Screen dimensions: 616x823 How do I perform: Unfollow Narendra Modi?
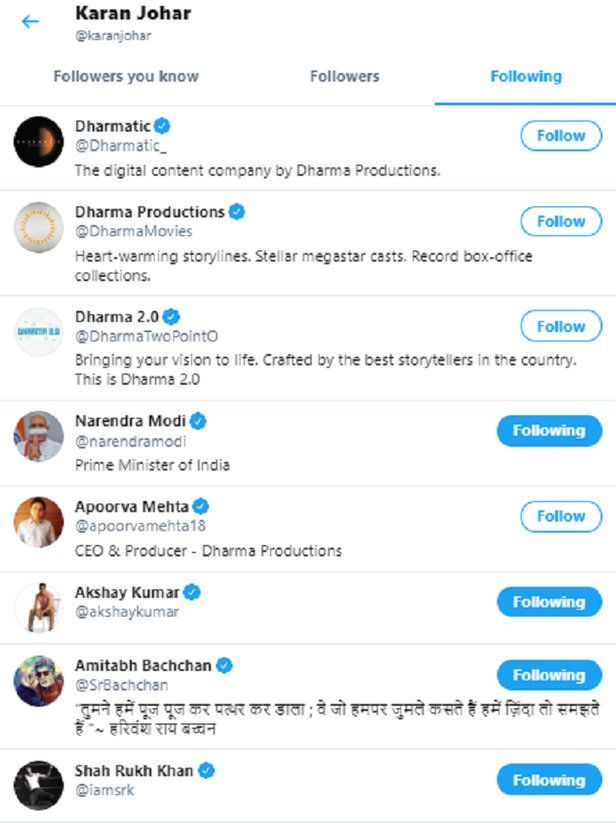[548, 430]
